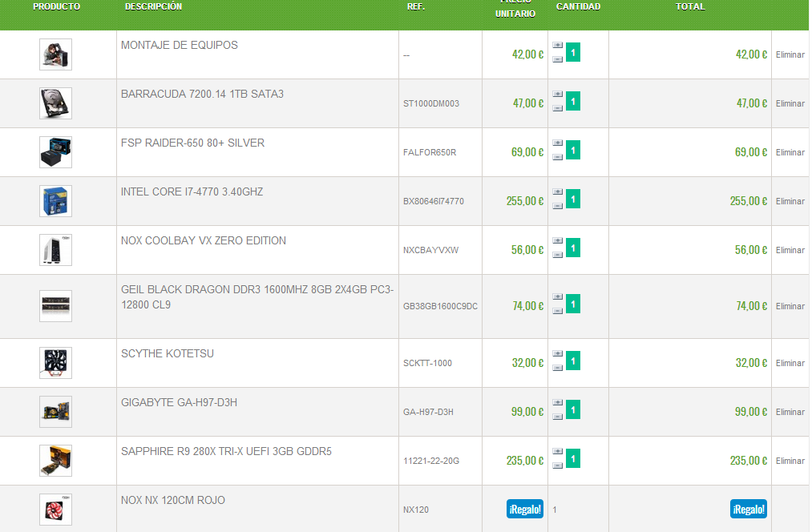The height and width of the screenshot is (532, 812).
Task: Click Eliminar for Barracuda 7200.14
Action: click(790, 103)
